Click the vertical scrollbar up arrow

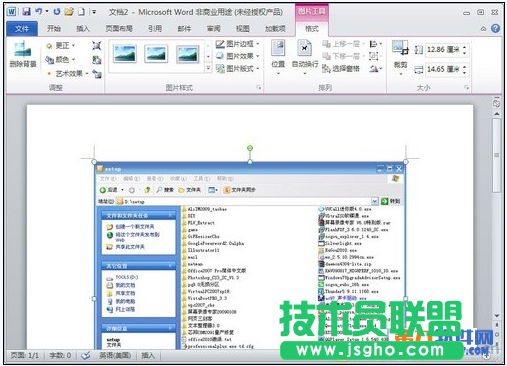click(x=497, y=114)
